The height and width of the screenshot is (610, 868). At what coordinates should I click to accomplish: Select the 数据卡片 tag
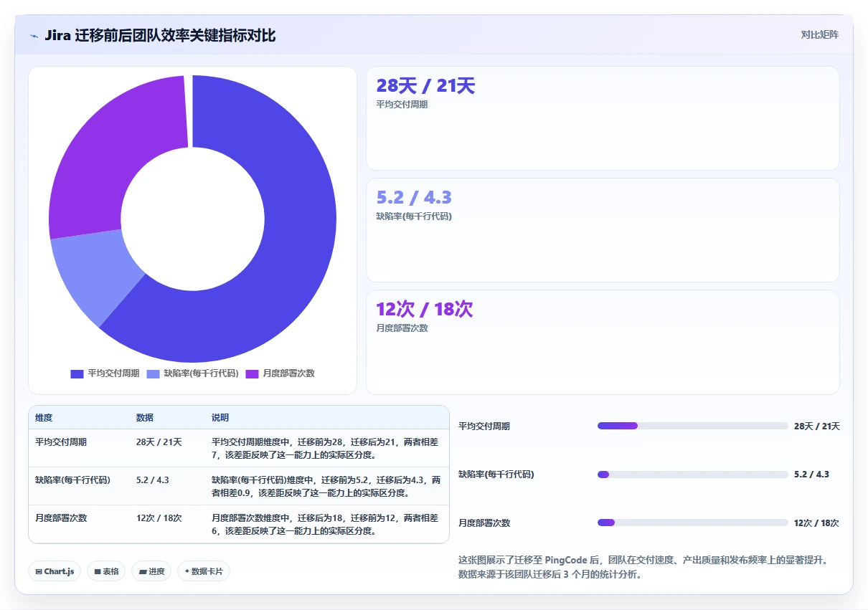click(x=204, y=571)
